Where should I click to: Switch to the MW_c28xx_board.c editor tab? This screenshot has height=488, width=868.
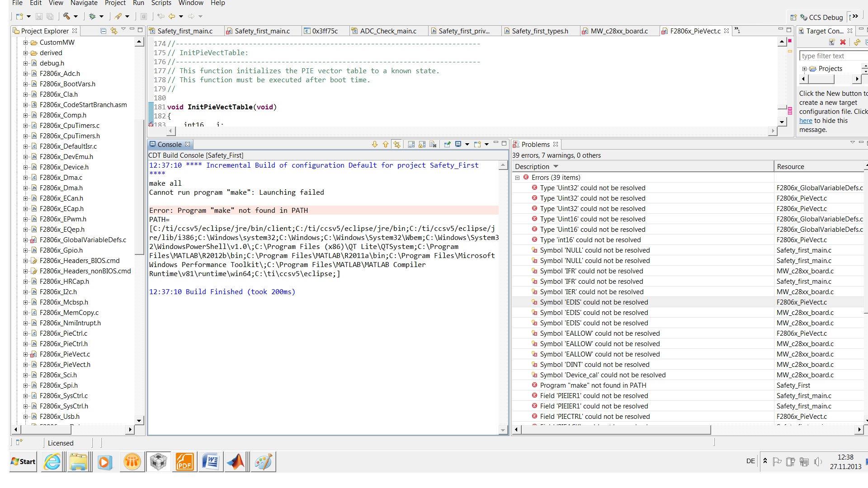pos(618,31)
